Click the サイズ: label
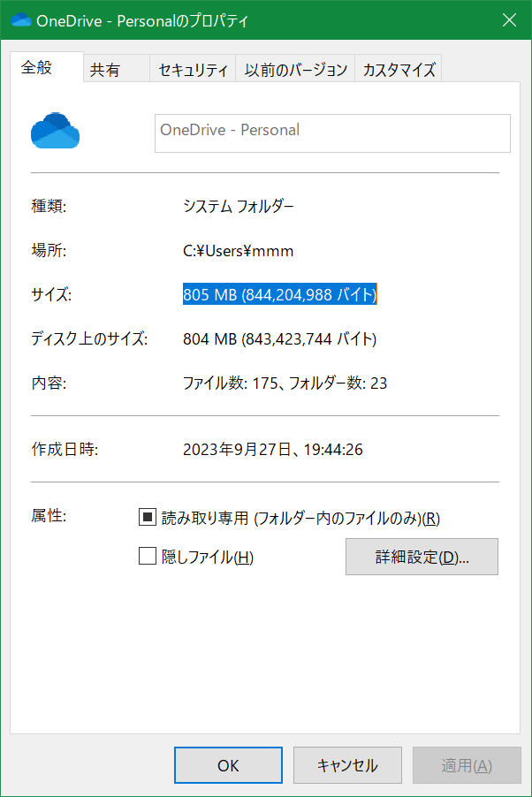The width and height of the screenshot is (532, 797). pos(51,294)
